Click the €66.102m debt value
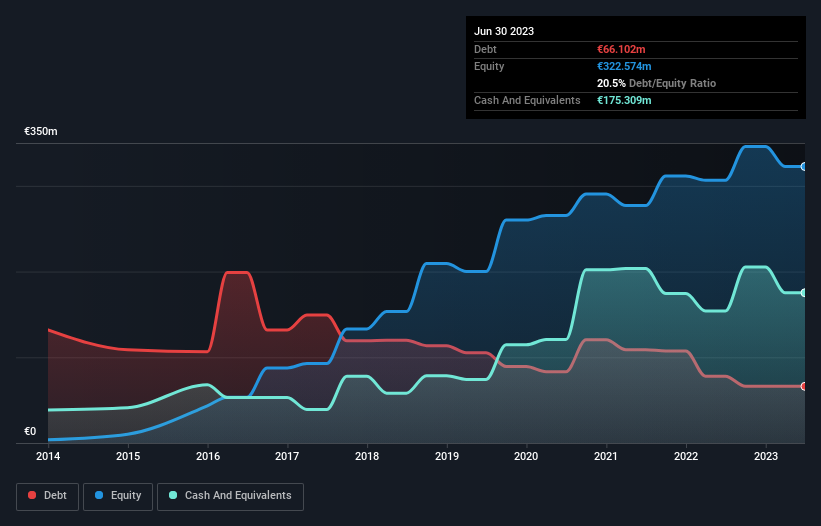This screenshot has height=526, width=821. (621, 49)
